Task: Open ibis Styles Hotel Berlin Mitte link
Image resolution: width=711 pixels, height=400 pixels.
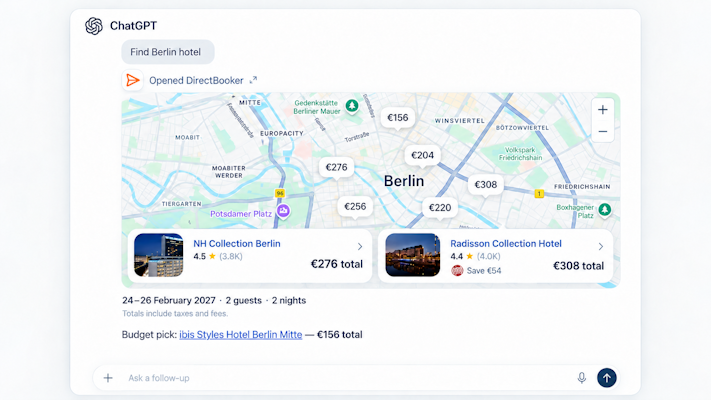Action: click(240, 335)
